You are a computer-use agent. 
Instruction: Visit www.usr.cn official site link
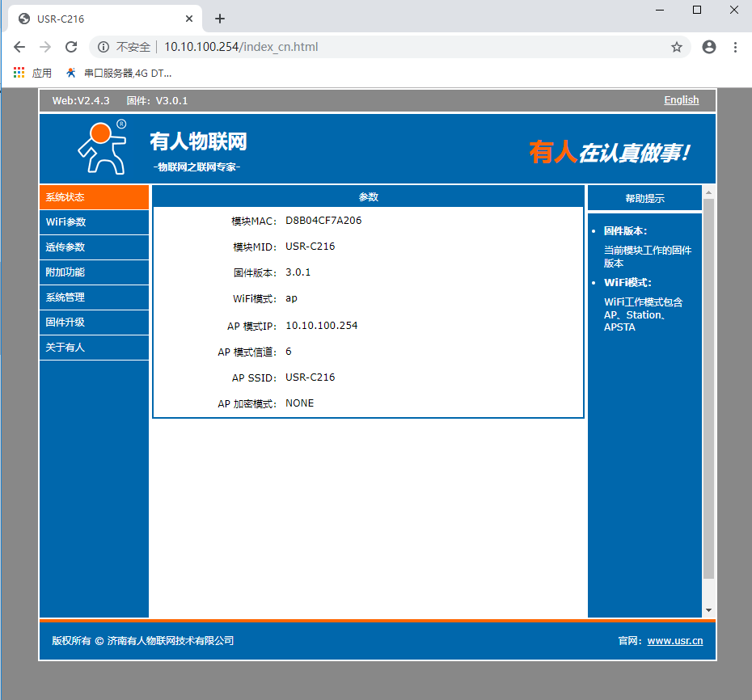(674, 641)
